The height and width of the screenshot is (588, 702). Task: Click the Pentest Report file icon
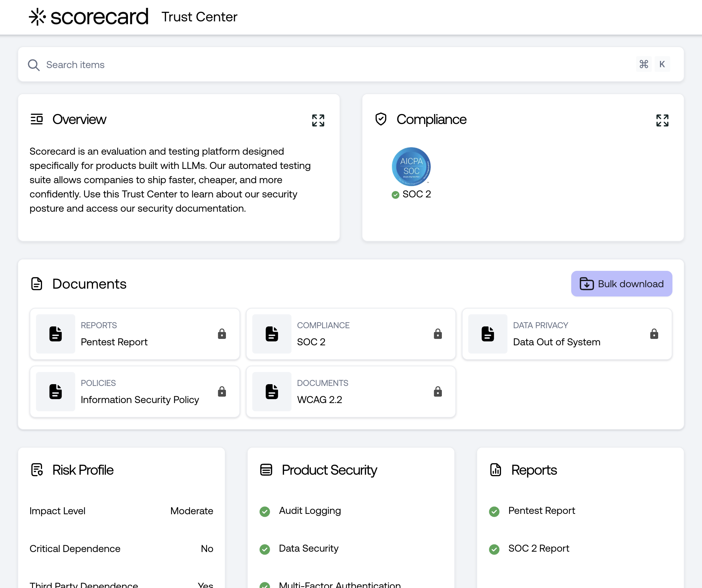click(56, 334)
